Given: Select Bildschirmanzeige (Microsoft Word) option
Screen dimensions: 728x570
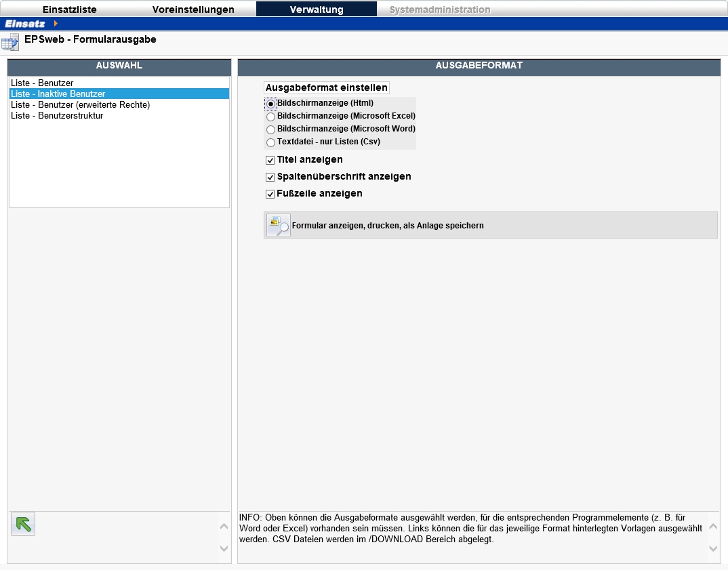Looking at the screenshot, I should pos(270,129).
